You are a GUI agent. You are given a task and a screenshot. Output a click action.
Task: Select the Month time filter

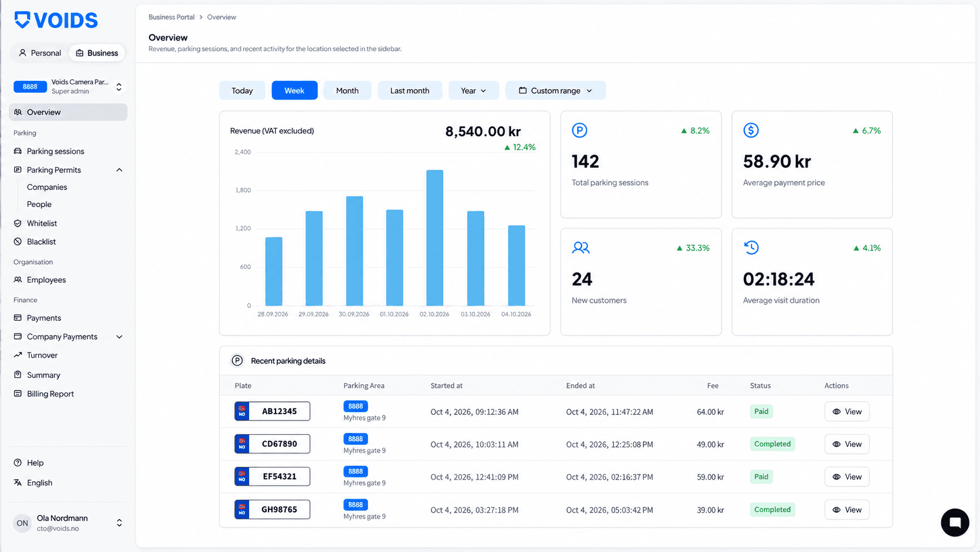[x=348, y=90]
